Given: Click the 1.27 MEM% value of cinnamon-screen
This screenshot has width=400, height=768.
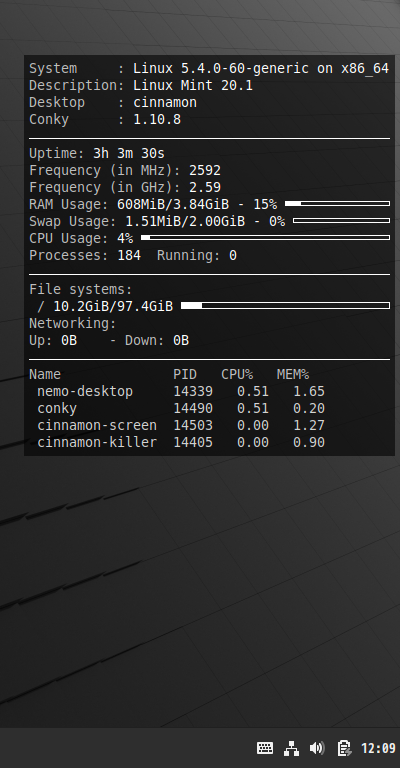Looking at the screenshot, I should click(309, 425).
